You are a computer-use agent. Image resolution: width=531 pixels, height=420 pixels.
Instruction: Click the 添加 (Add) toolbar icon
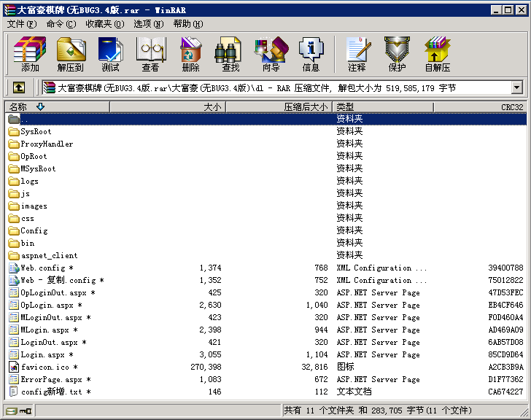tap(30, 54)
